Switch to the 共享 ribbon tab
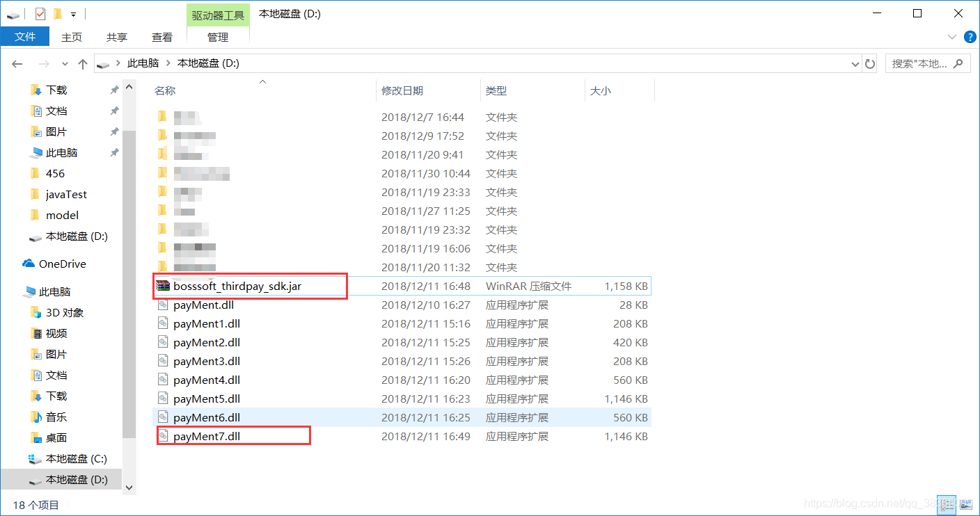980x516 pixels. coord(117,37)
